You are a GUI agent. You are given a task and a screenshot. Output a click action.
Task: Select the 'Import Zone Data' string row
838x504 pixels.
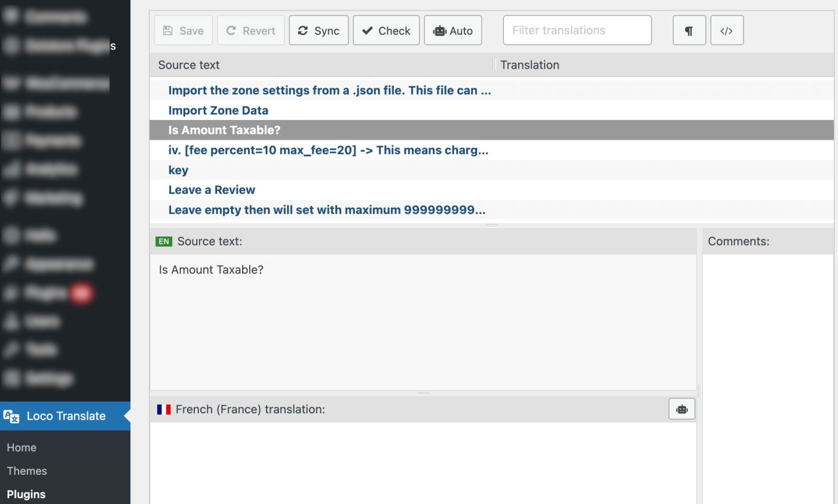click(491, 110)
